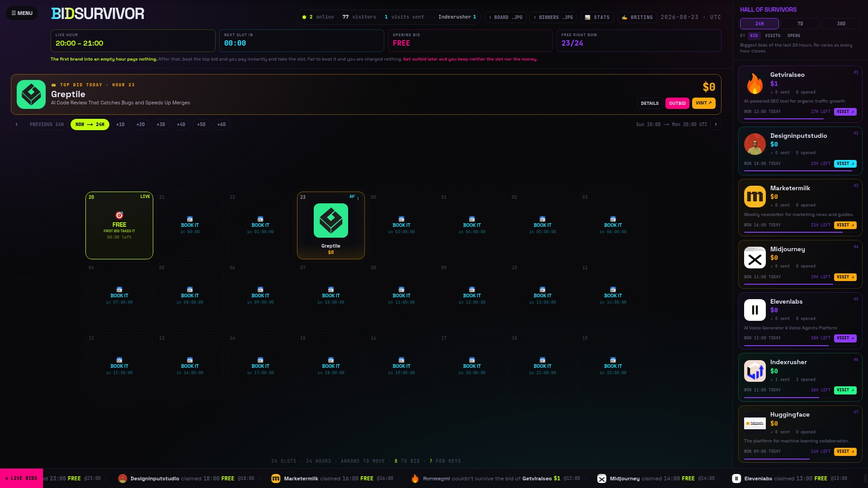The image size is (868, 488).
Task: Open the STATS page
Action: point(597,17)
